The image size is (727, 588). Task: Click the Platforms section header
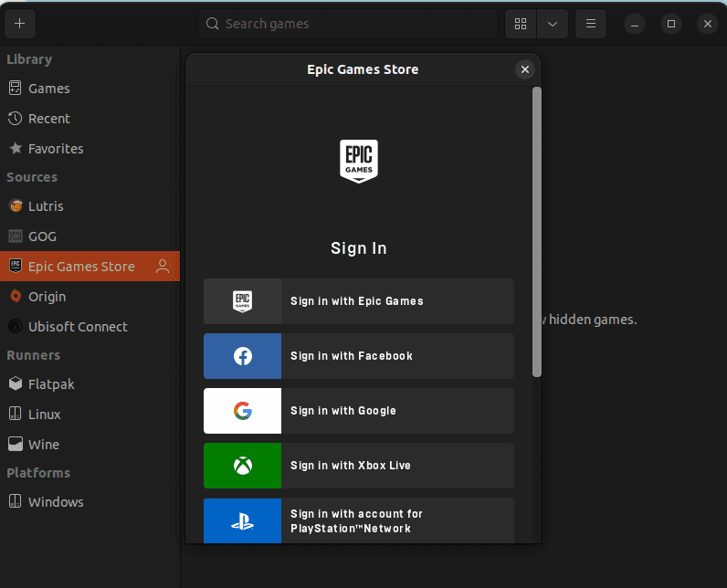pyautogui.click(x=38, y=473)
